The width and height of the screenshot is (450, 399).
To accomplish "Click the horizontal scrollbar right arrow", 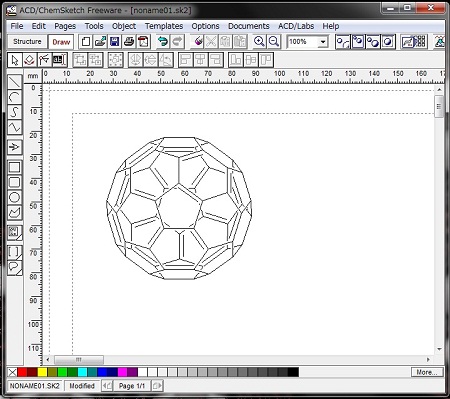I will 428,360.
